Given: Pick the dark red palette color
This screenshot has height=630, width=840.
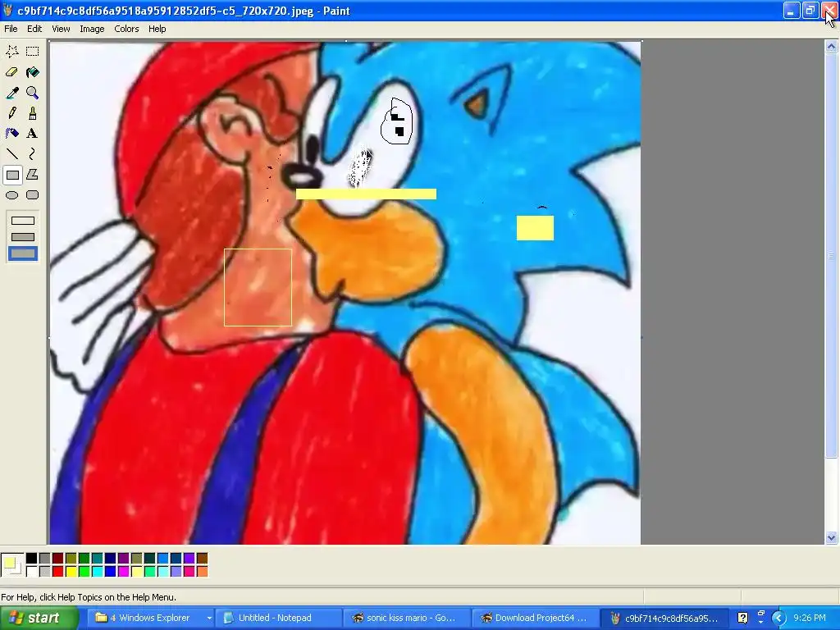Looking at the screenshot, I should click(58, 558).
